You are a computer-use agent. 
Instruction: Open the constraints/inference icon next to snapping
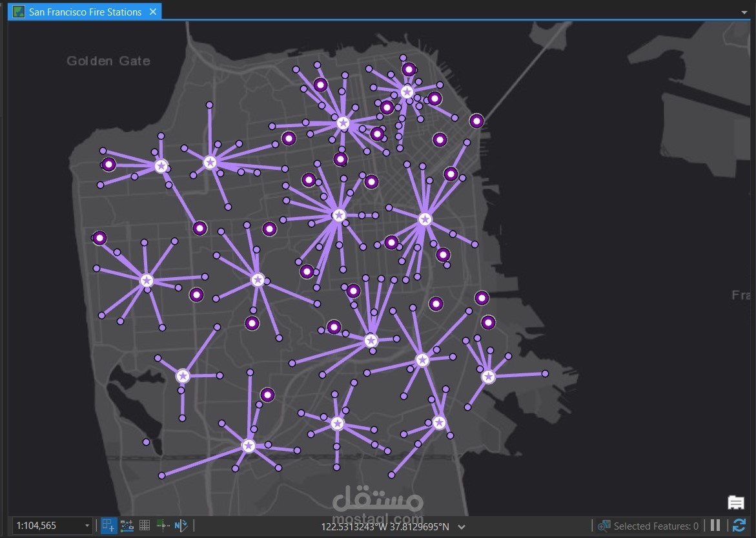(127, 526)
